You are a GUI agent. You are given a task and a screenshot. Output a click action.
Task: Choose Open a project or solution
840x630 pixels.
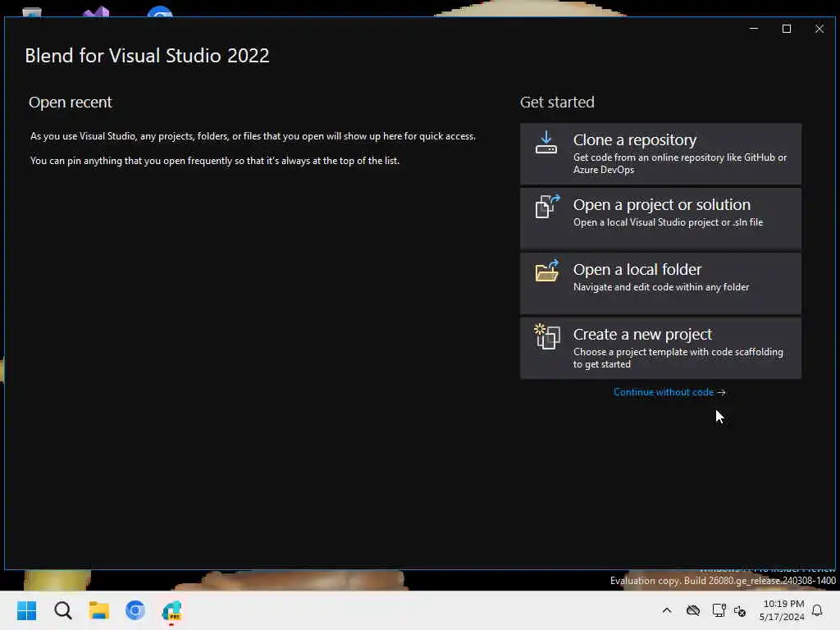(x=660, y=218)
